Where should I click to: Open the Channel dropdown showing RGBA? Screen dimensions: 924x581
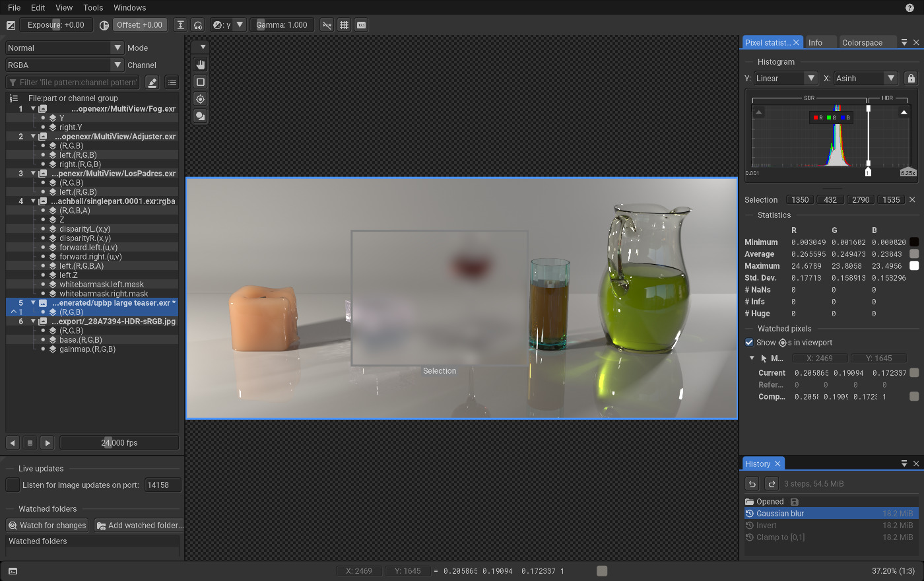coord(65,65)
